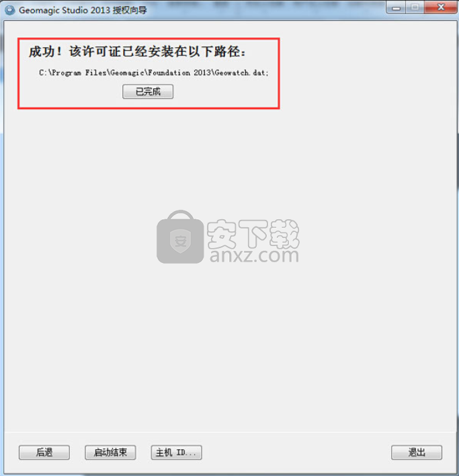The image size is (459, 476).
Task: Click the 该许可证已经安装在以下路径 message text
Action: click(157, 52)
